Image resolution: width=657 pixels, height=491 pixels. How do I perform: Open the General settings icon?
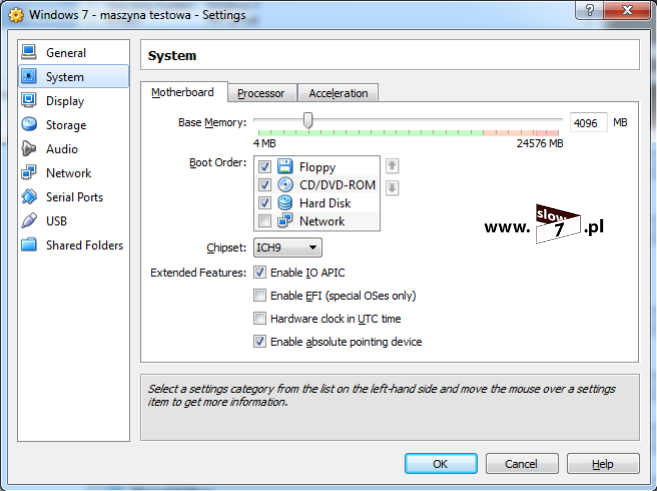pos(29,52)
